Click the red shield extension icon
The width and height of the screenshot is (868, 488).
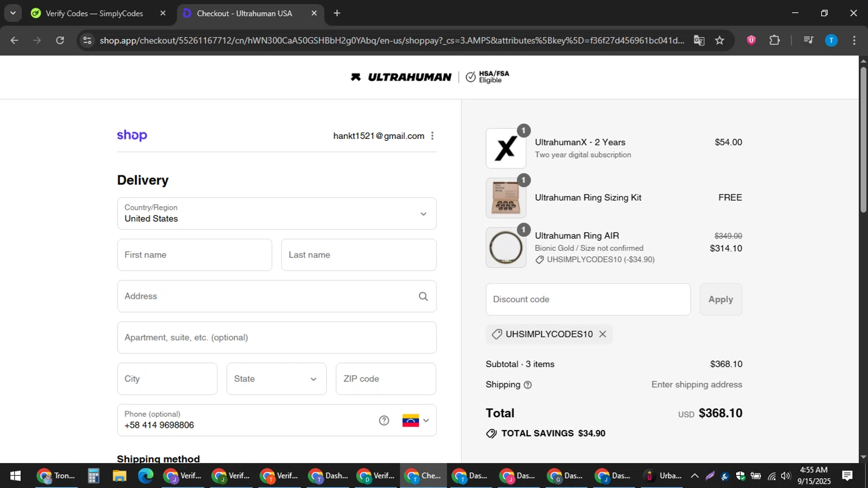point(751,41)
